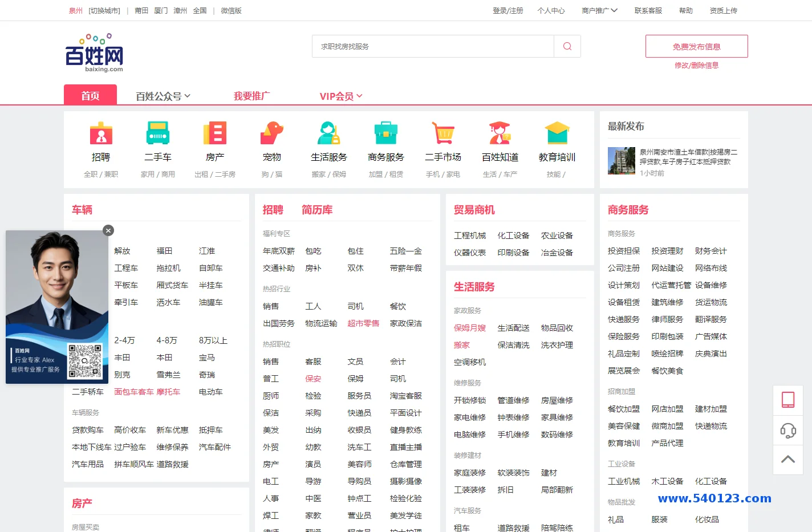Viewport: 812px width, 532px height.
Task: Click the customer service headset icon
Action: point(788,430)
